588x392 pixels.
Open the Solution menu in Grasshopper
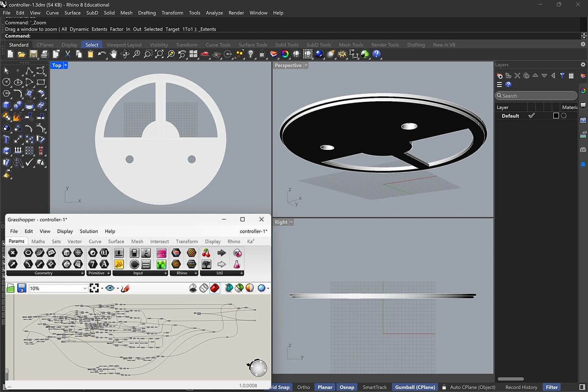coord(89,231)
